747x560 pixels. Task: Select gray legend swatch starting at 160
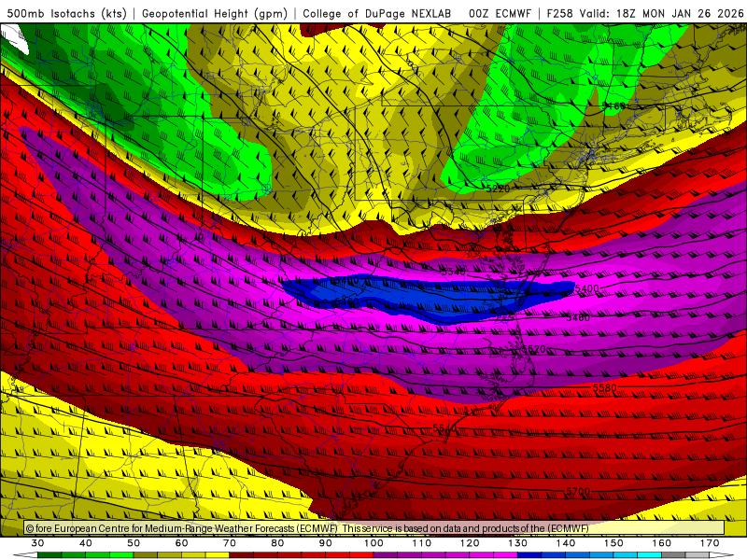[673, 555]
